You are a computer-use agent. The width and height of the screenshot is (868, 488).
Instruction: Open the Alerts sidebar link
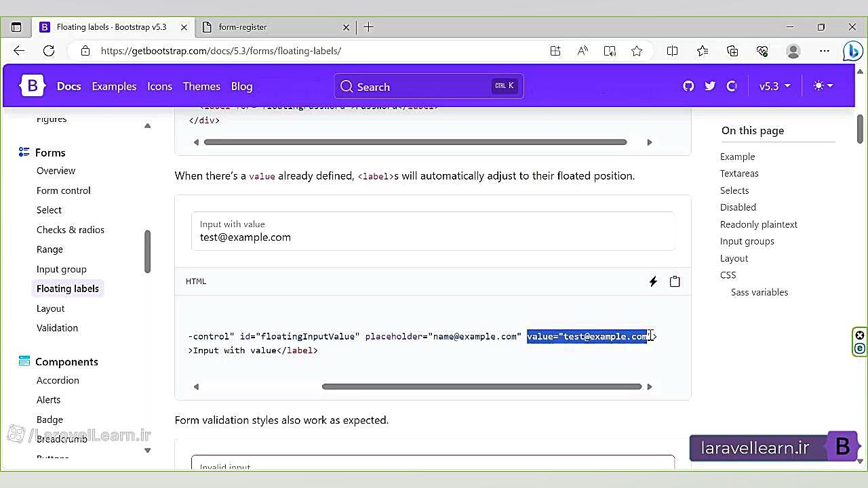(x=48, y=400)
